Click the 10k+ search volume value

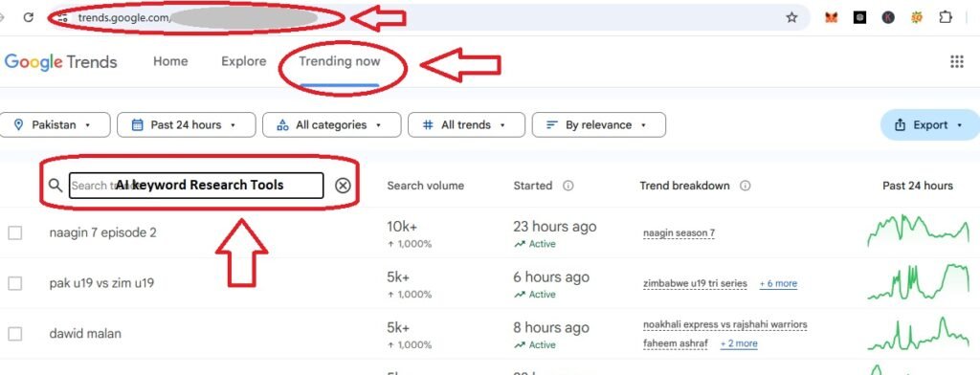(403, 227)
